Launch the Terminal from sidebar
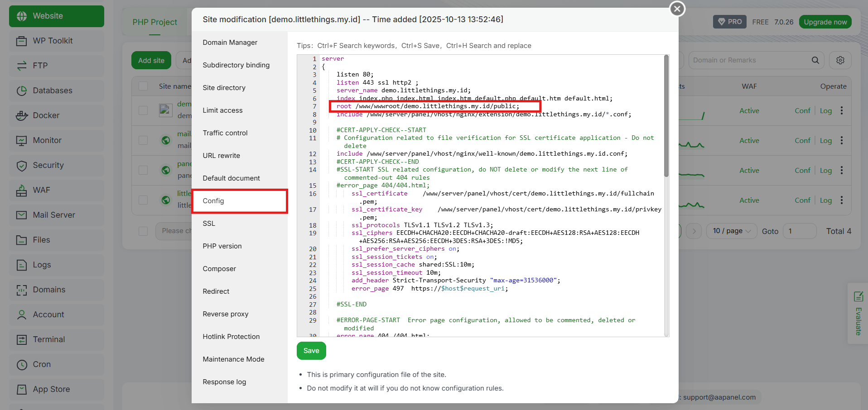This screenshot has height=410, width=868. pos(57,339)
